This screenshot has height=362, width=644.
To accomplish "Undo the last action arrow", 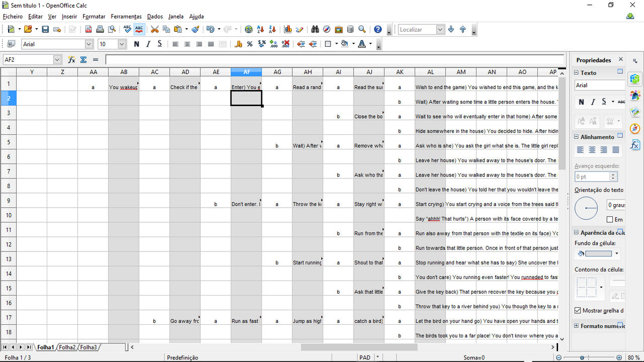I will coord(210,29).
